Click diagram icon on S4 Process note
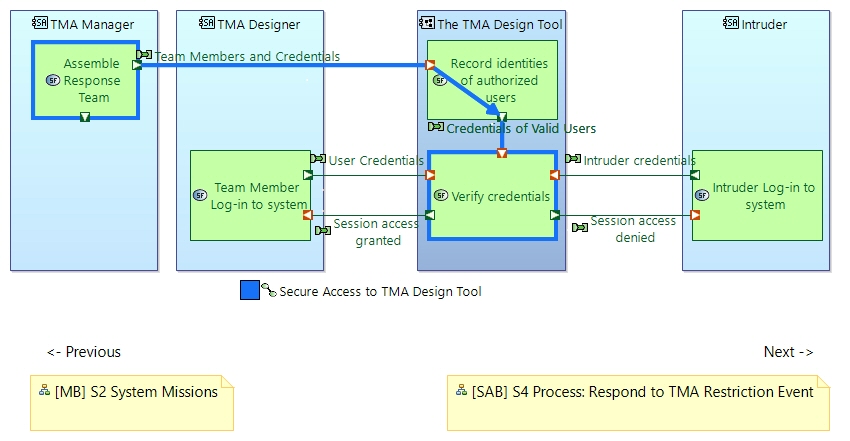 461,390
